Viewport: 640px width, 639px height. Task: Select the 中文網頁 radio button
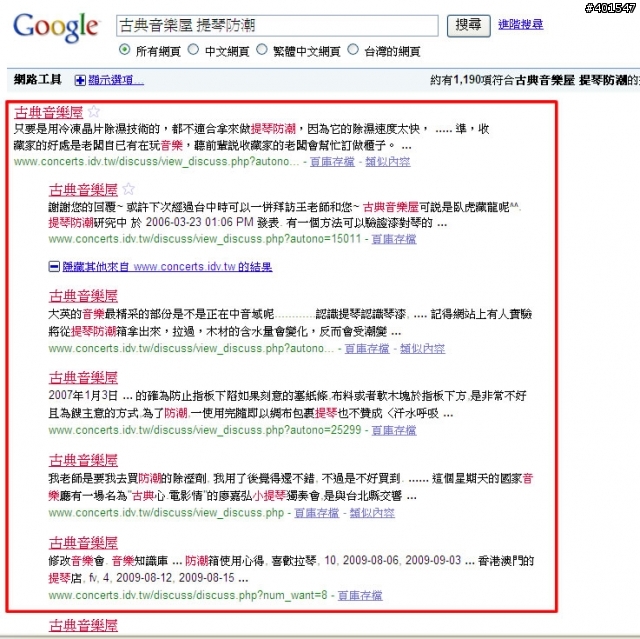(193, 50)
